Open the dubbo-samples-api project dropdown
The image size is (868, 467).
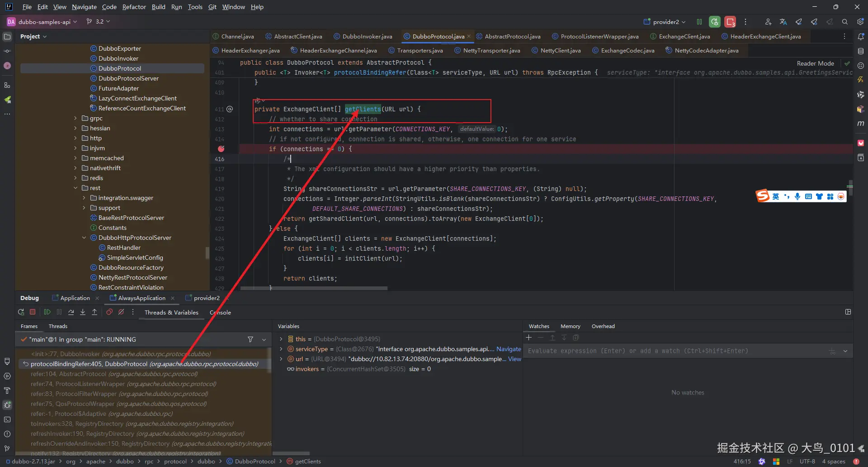(x=42, y=22)
